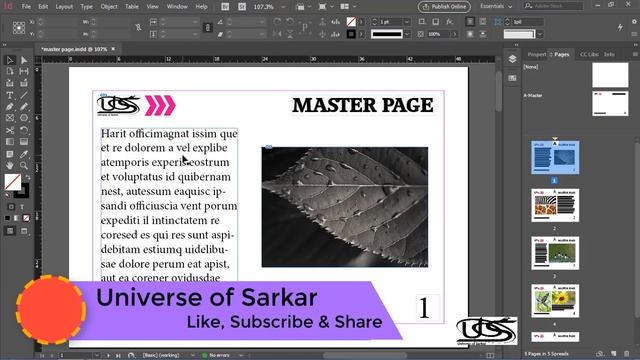This screenshot has height=360, width=640.
Task: Go to next page arrow
Action: (x=108, y=356)
